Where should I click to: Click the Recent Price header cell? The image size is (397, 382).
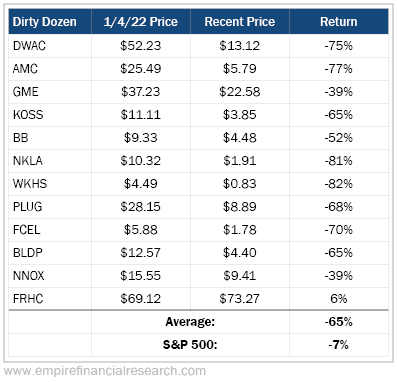pos(240,22)
